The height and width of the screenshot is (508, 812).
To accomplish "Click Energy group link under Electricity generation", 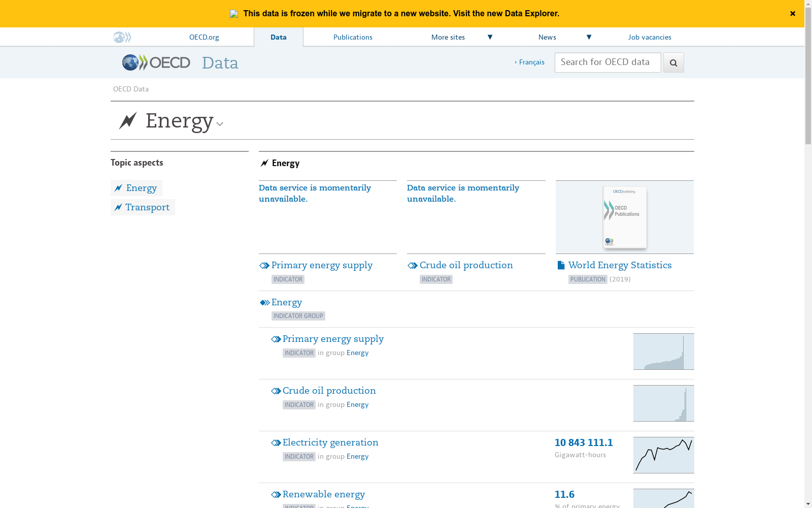I will click(x=357, y=457).
